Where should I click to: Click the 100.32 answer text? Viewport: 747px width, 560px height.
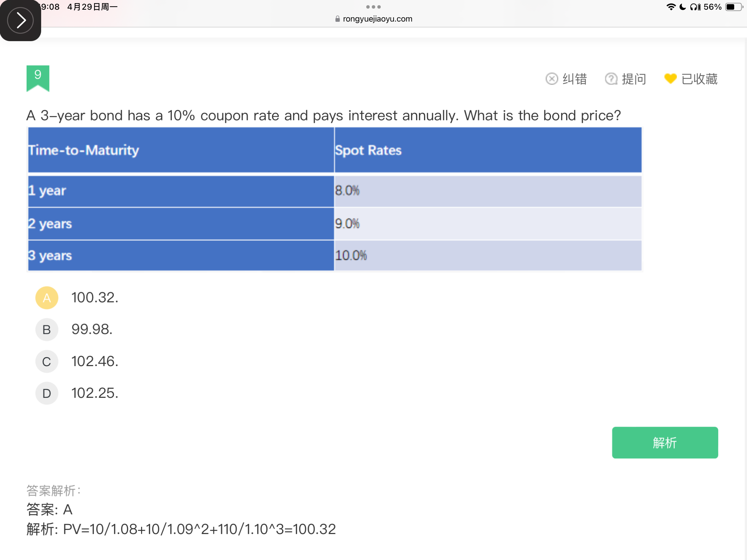[x=95, y=298]
